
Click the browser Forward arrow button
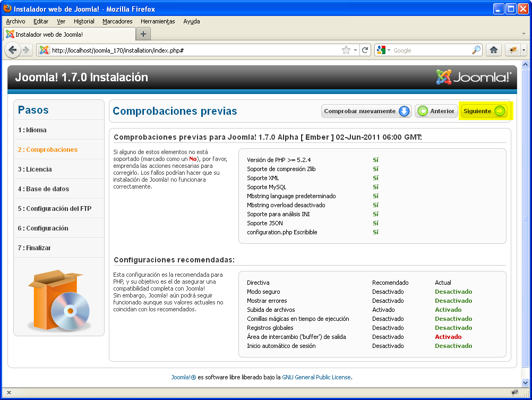point(26,50)
